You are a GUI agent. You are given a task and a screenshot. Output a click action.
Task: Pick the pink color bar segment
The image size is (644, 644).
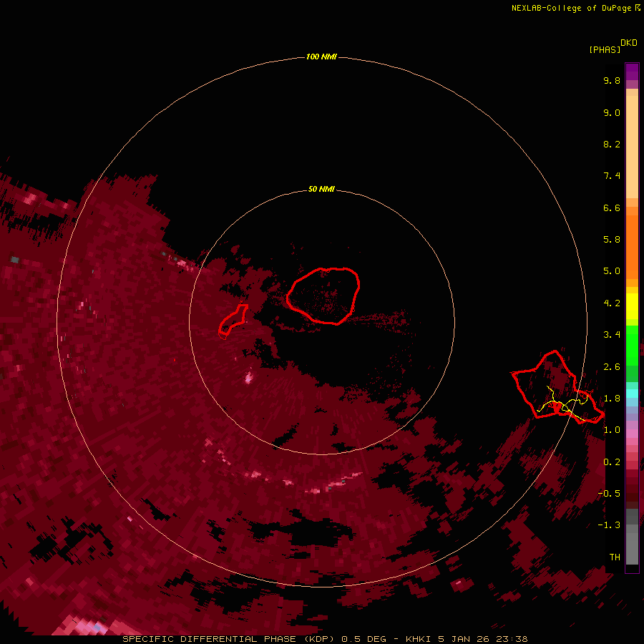(632, 434)
